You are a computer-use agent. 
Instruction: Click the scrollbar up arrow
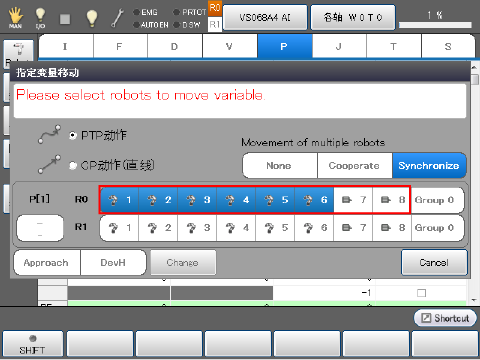(475, 67)
